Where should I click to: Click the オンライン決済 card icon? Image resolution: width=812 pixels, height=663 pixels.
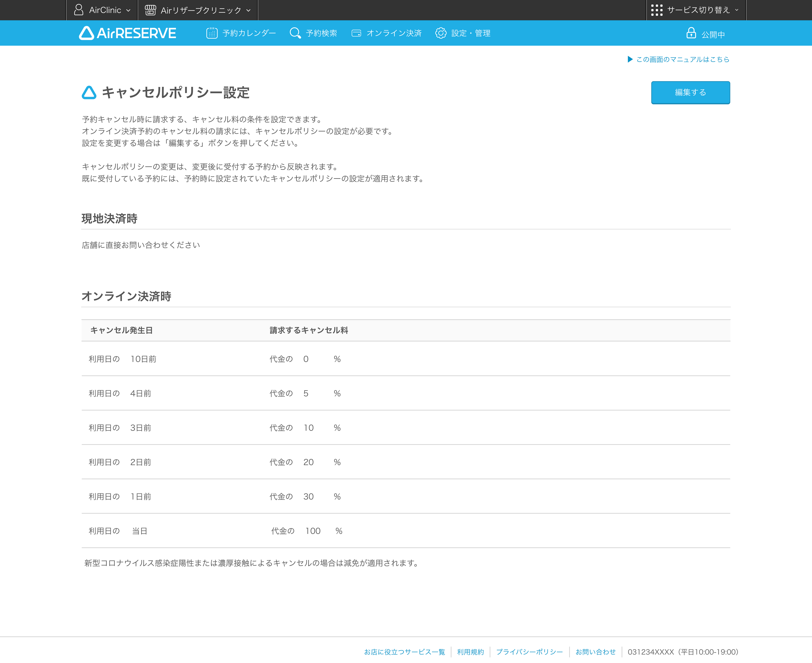pyautogui.click(x=356, y=33)
